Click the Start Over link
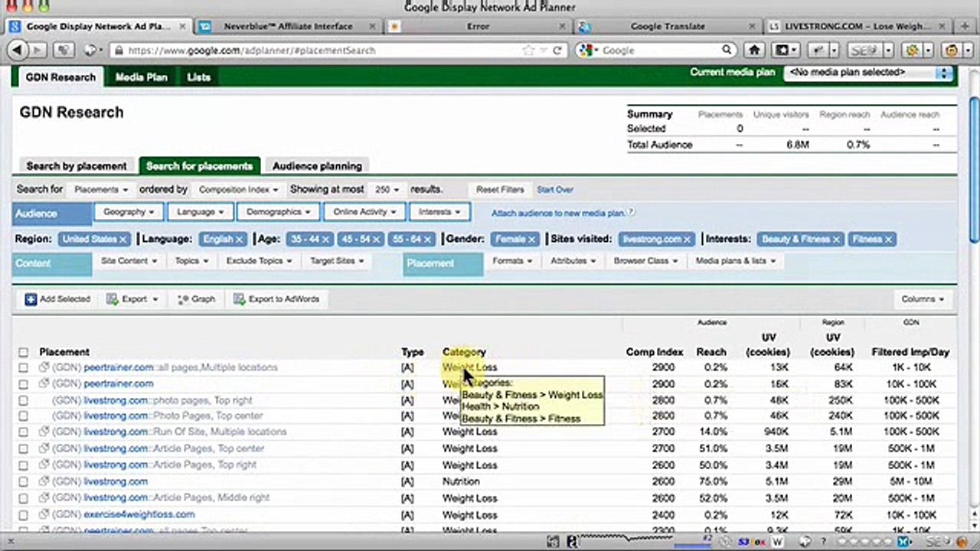This screenshot has width=980, height=551. [555, 190]
